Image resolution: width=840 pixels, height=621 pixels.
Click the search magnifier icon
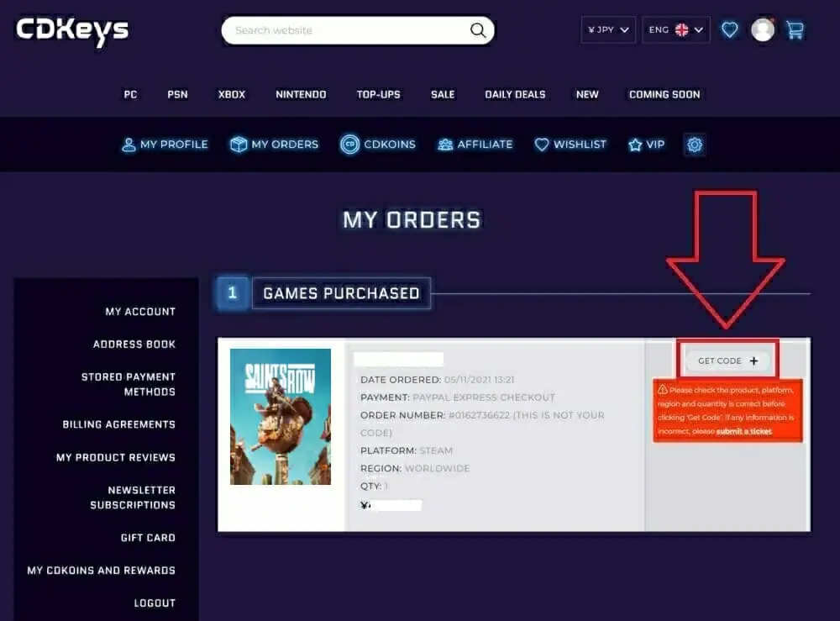[477, 30]
